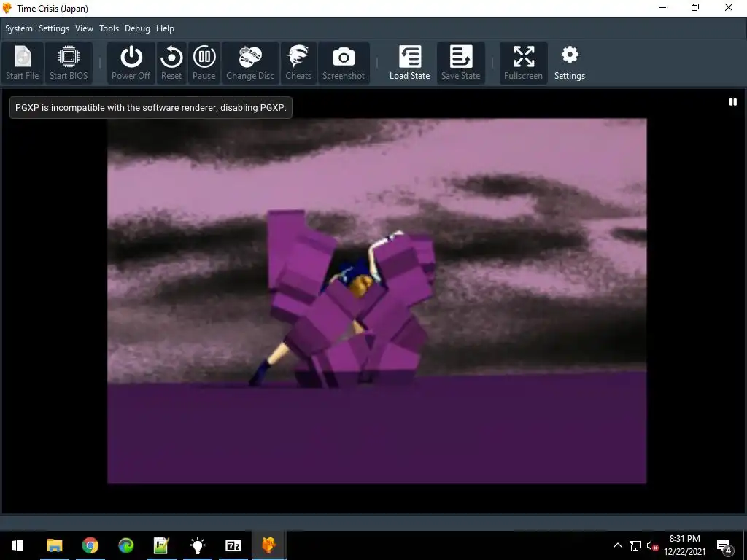Open the Tools menu
Image resolution: width=747 pixels, height=560 pixels.
pos(109,28)
